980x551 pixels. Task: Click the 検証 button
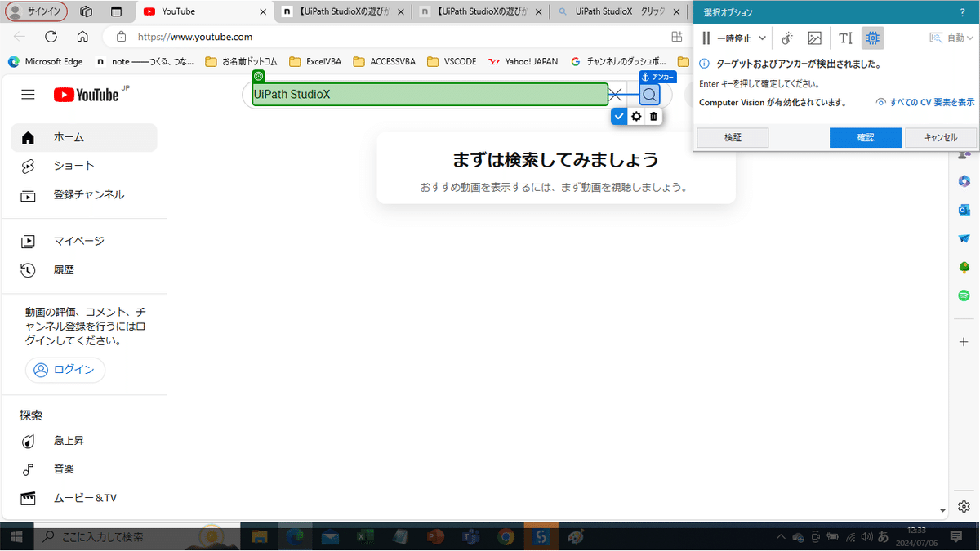point(733,138)
